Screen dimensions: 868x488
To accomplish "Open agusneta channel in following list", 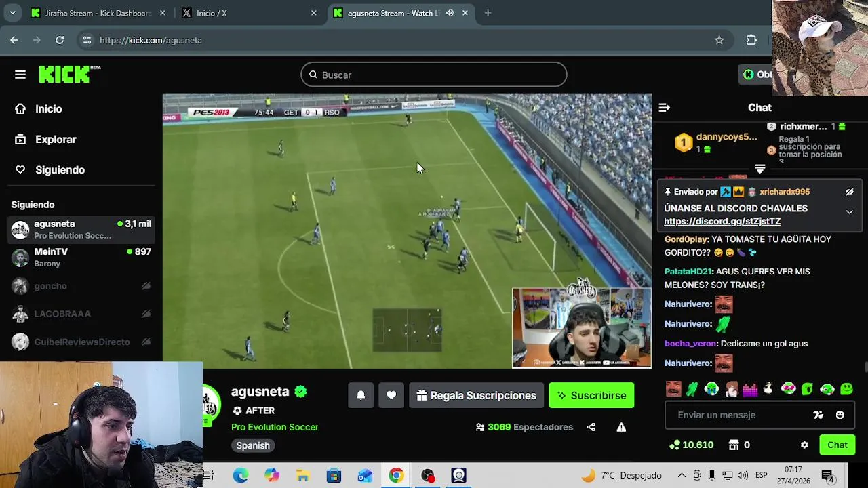I will click(81, 230).
